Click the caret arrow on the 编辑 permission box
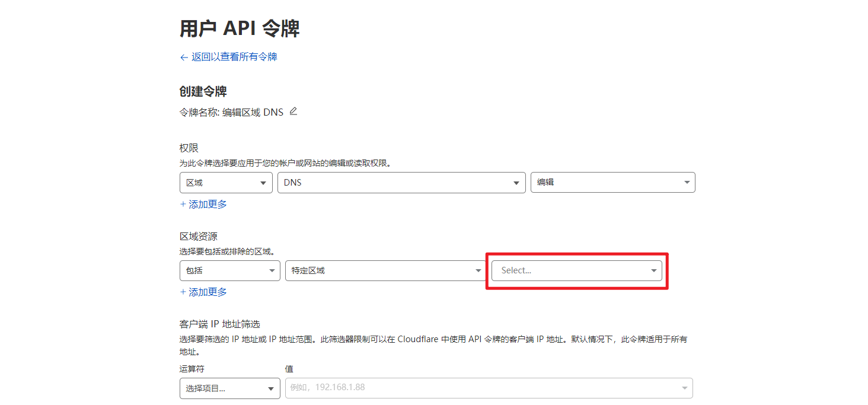 687,183
